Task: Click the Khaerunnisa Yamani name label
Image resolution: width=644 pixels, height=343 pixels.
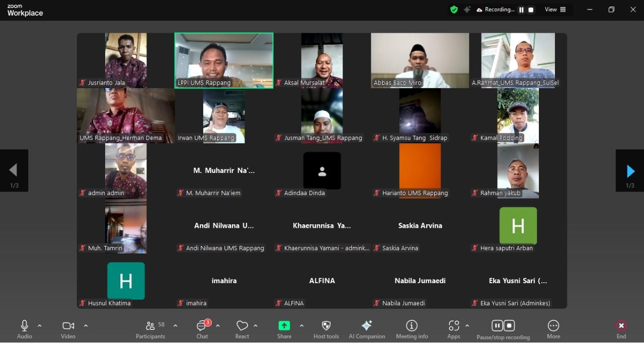Action: click(327, 248)
